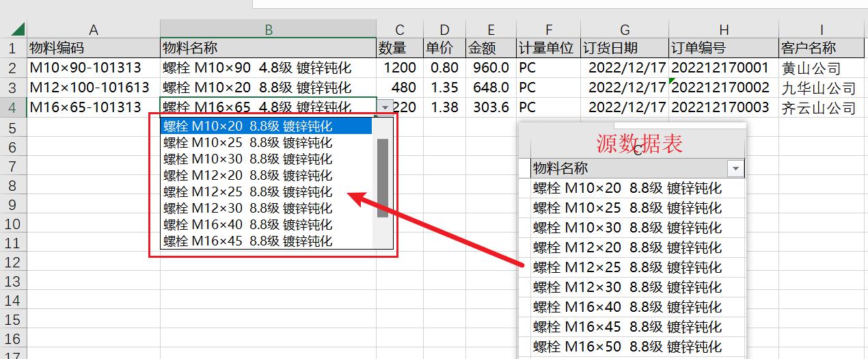Click the 物料编码 header cell
The width and height of the screenshot is (868, 359).
pos(94,48)
